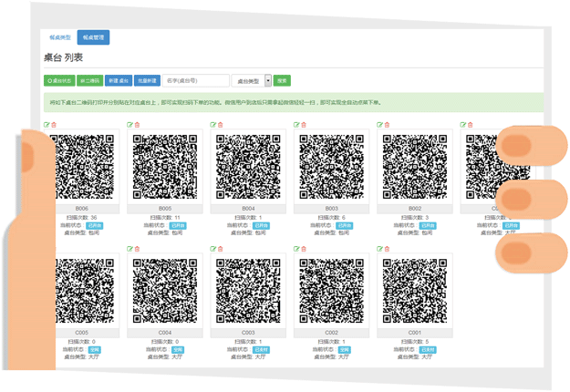Click the edit icon above C003

pos(213,249)
